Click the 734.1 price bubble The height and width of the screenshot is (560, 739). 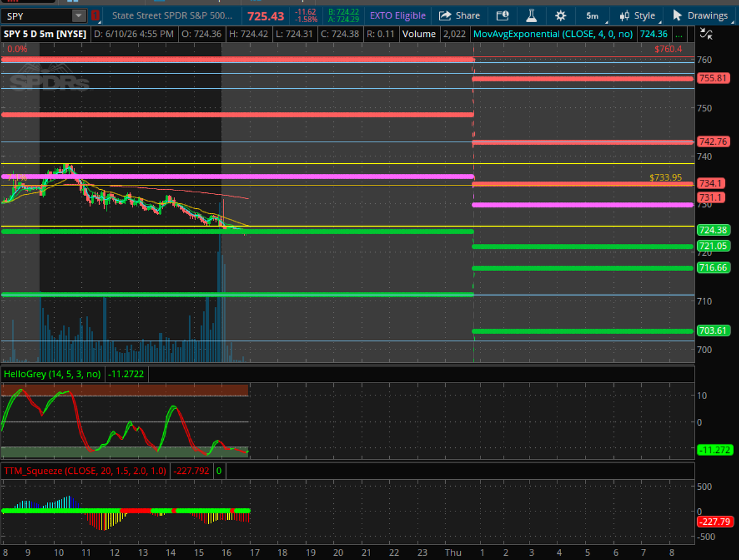coord(711,184)
